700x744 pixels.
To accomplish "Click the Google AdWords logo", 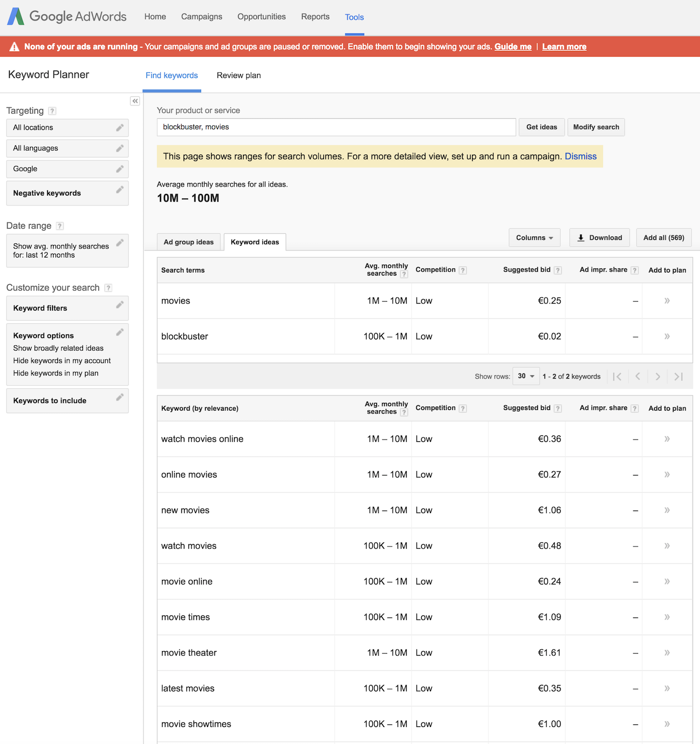I will 66,16.
